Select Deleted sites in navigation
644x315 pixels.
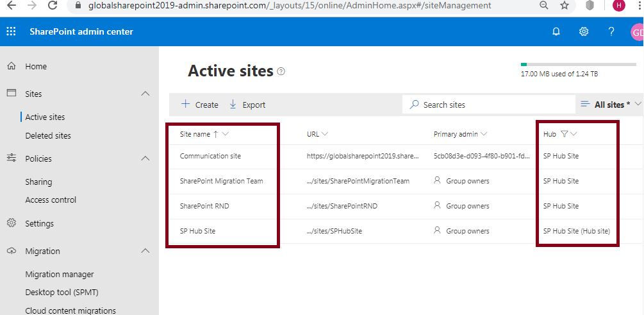point(48,136)
